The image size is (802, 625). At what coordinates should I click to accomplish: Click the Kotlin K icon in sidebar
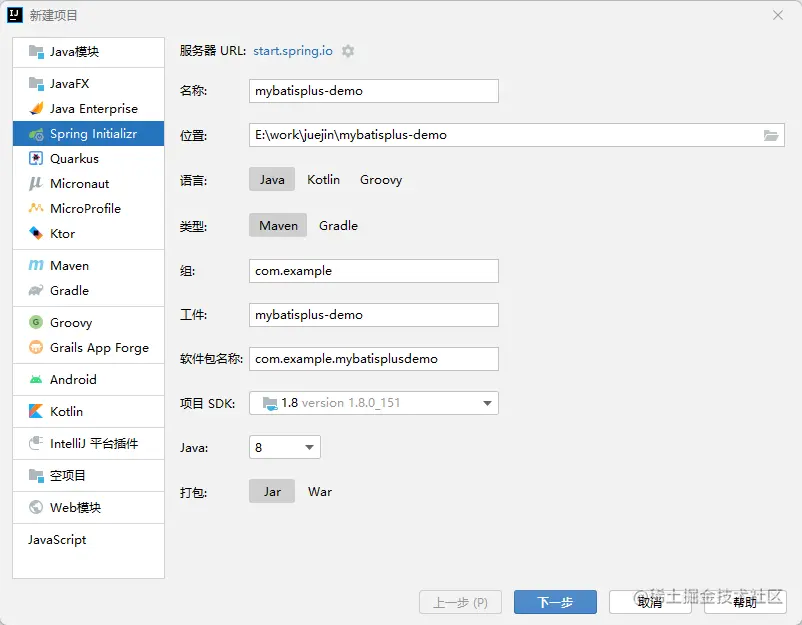tap(36, 411)
